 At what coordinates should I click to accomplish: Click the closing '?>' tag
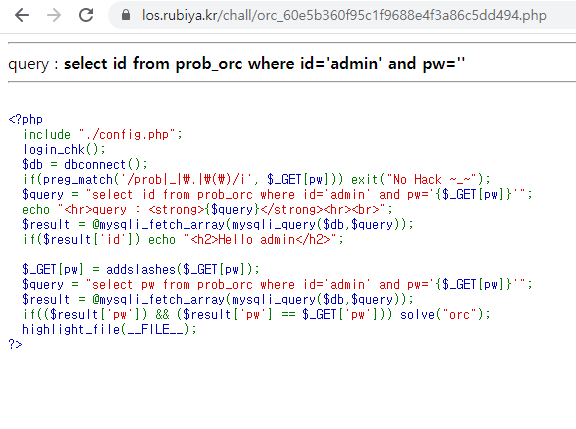[x=15, y=344]
